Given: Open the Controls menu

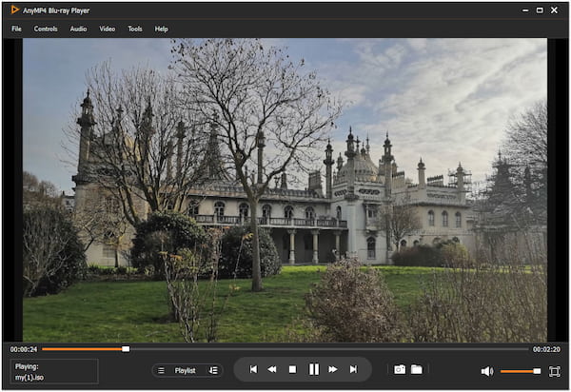Looking at the screenshot, I should coord(46,29).
